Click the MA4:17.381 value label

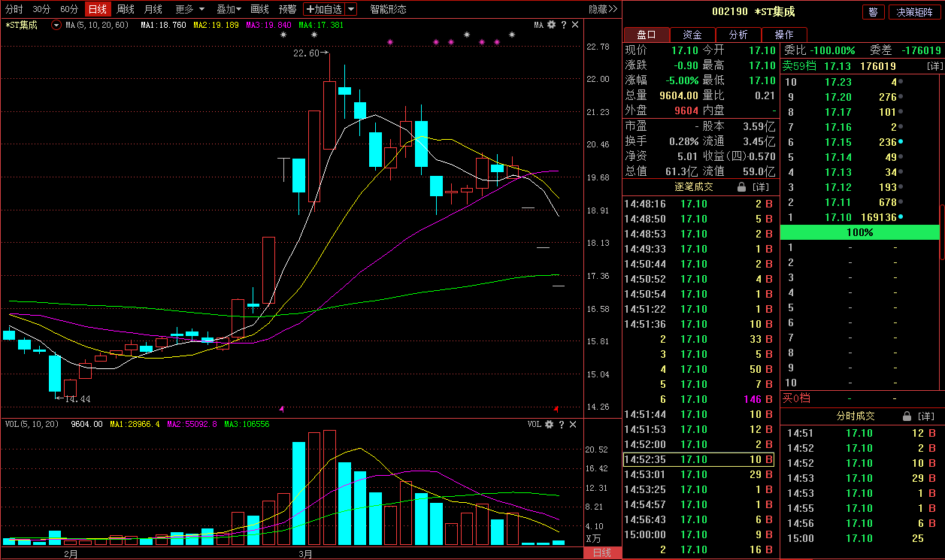(x=321, y=25)
